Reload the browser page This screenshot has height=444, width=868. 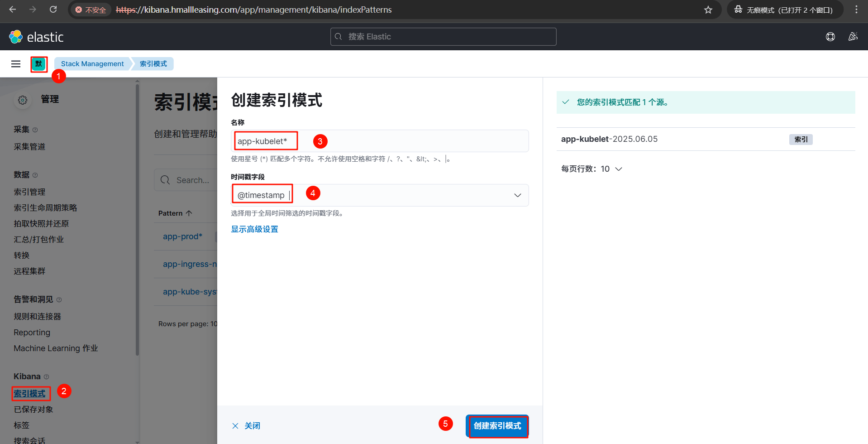[53, 10]
